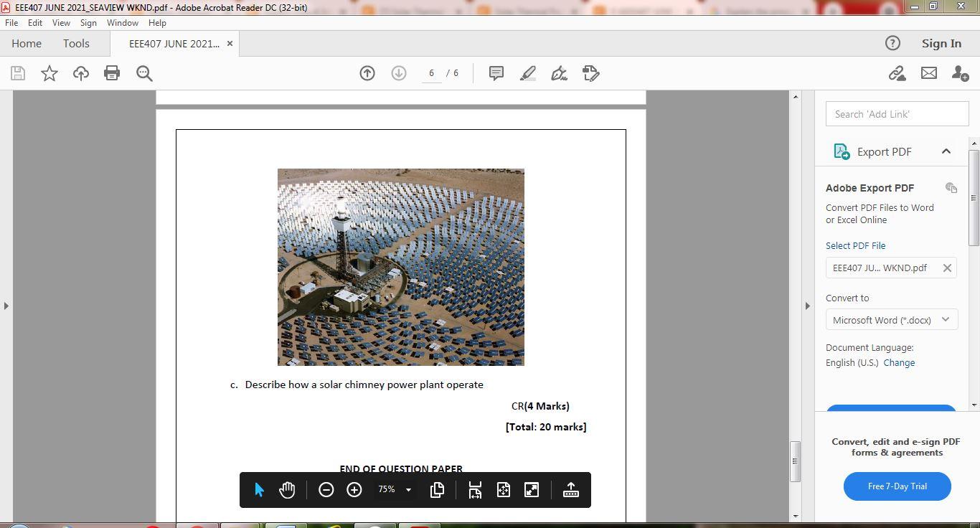This screenshot has height=528, width=980.
Task: Click the '[Total: 20 marks]' text
Action: pyautogui.click(x=546, y=427)
